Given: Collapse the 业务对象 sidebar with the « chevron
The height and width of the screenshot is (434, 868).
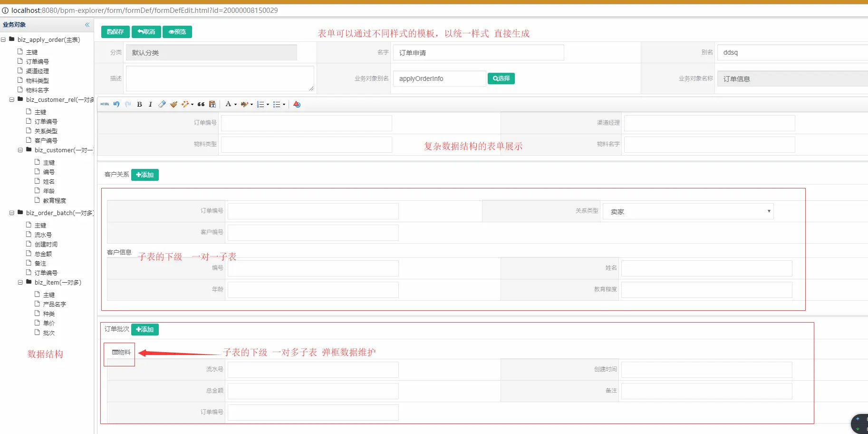Looking at the screenshot, I should [x=87, y=25].
